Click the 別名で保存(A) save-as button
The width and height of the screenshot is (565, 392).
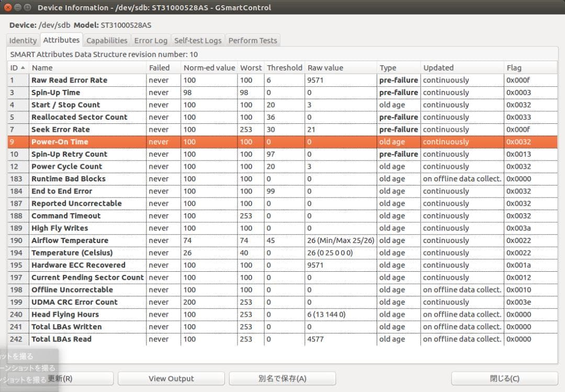pos(282,378)
